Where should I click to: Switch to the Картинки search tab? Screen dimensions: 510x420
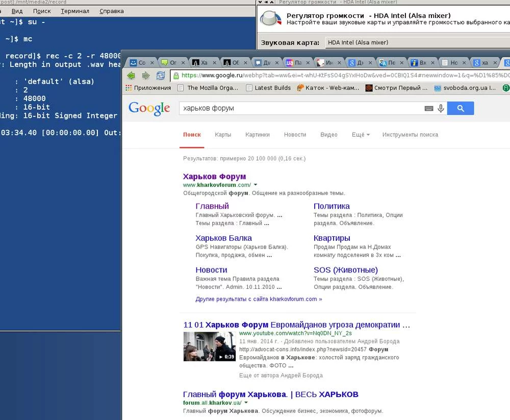257,134
